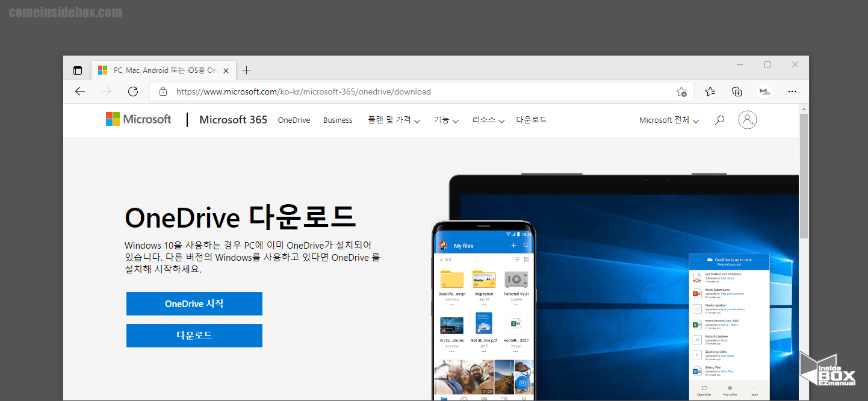The height and width of the screenshot is (401, 868).
Task: Open Microsoft 365 link in header
Action: pos(233,119)
